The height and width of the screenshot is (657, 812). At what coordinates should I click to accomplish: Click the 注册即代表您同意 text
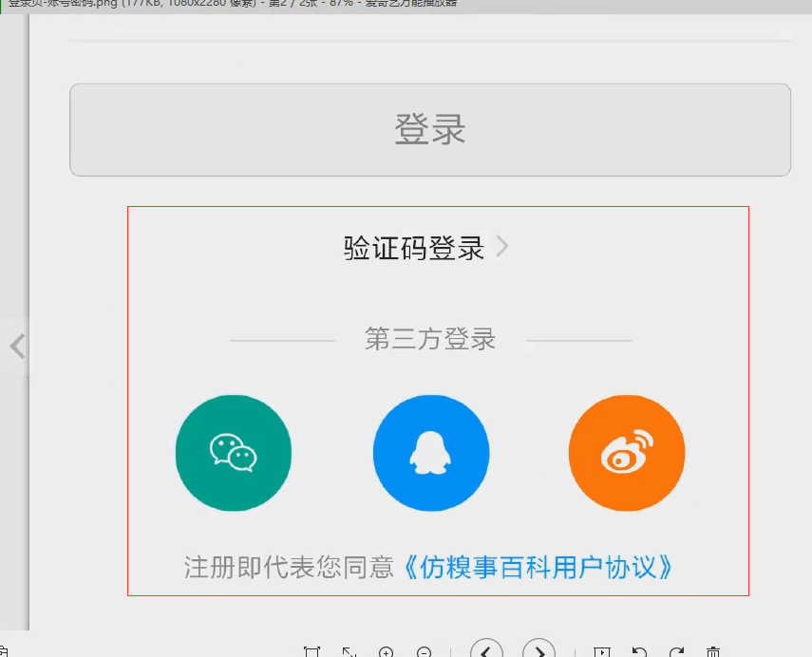coord(289,568)
